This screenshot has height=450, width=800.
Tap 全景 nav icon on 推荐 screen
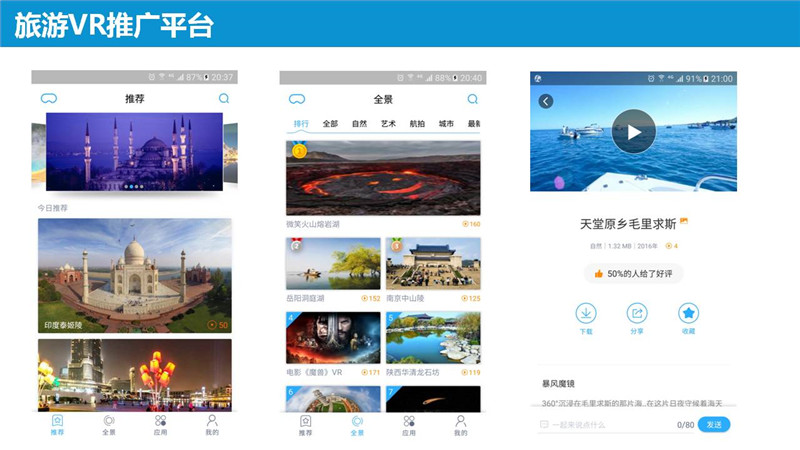[108, 425]
